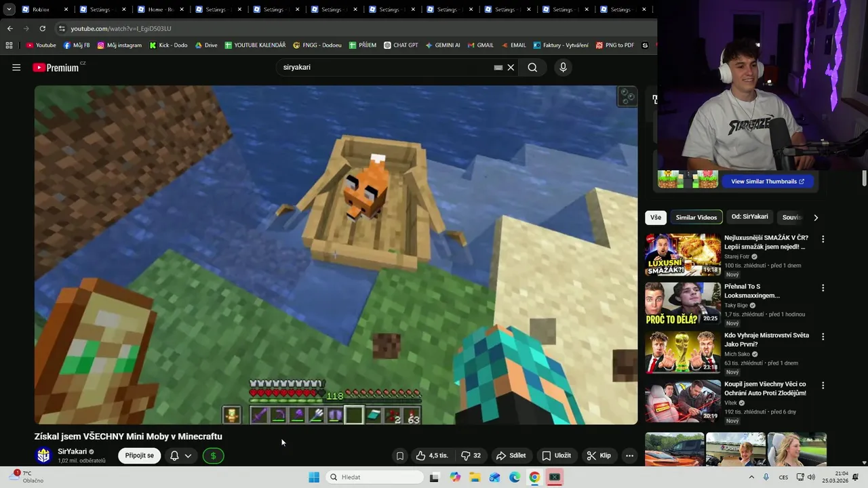This screenshot has width=868, height=488.
Task: Open YOUTUBE KALENDÁŘ bookmark
Action: tap(255, 45)
